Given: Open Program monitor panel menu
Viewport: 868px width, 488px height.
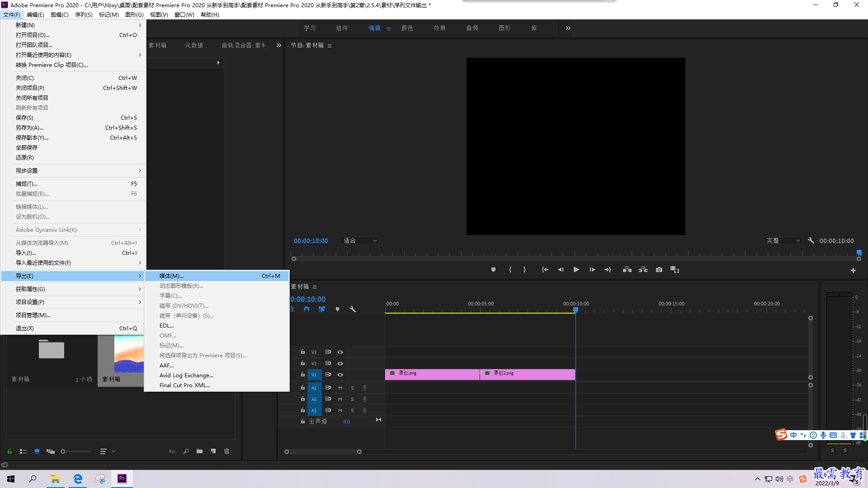Looking at the screenshot, I should tap(330, 46).
